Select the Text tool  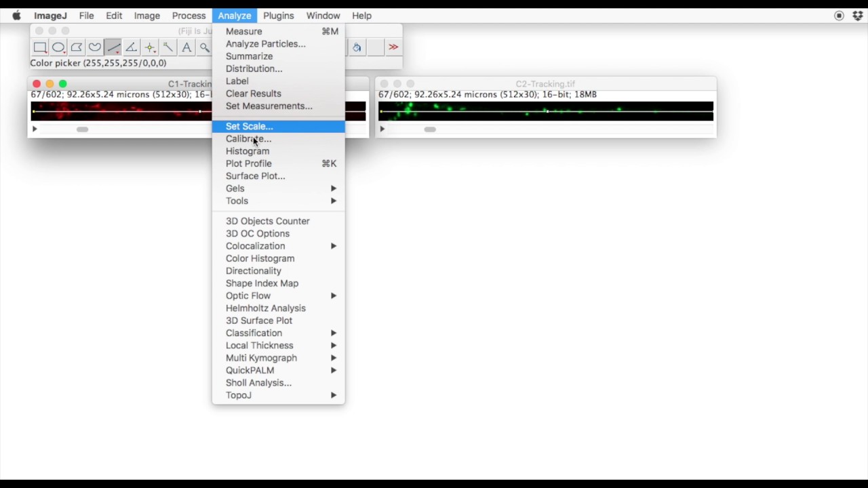click(x=186, y=47)
